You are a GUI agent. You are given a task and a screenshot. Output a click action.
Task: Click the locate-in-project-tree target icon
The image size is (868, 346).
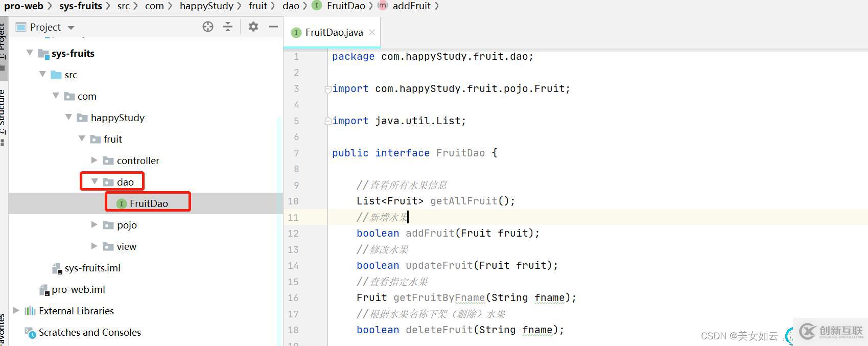click(207, 27)
